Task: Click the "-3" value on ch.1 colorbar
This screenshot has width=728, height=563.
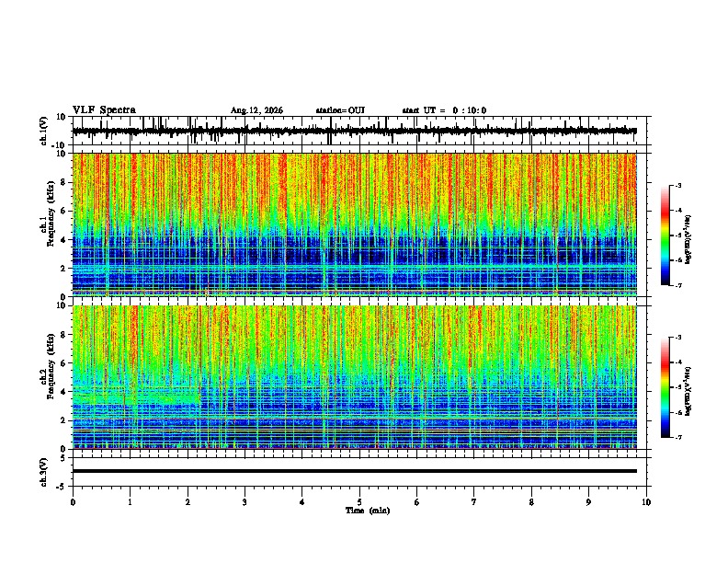Action: (677, 185)
